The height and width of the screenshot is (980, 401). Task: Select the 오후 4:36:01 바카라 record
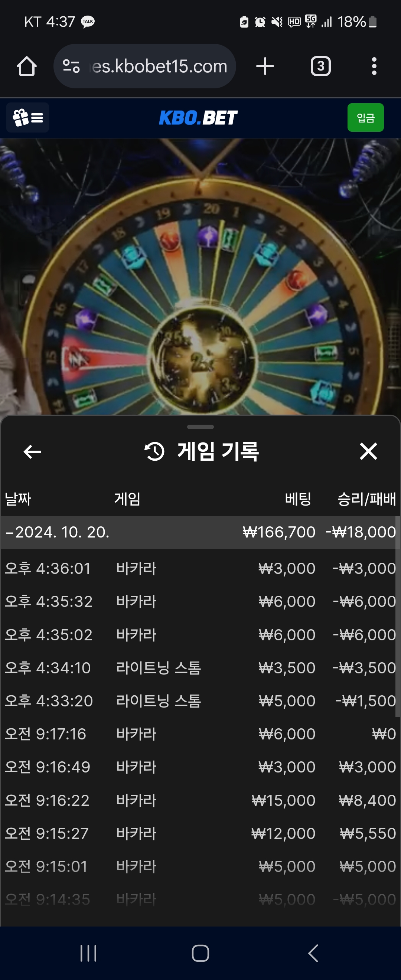[x=200, y=568]
